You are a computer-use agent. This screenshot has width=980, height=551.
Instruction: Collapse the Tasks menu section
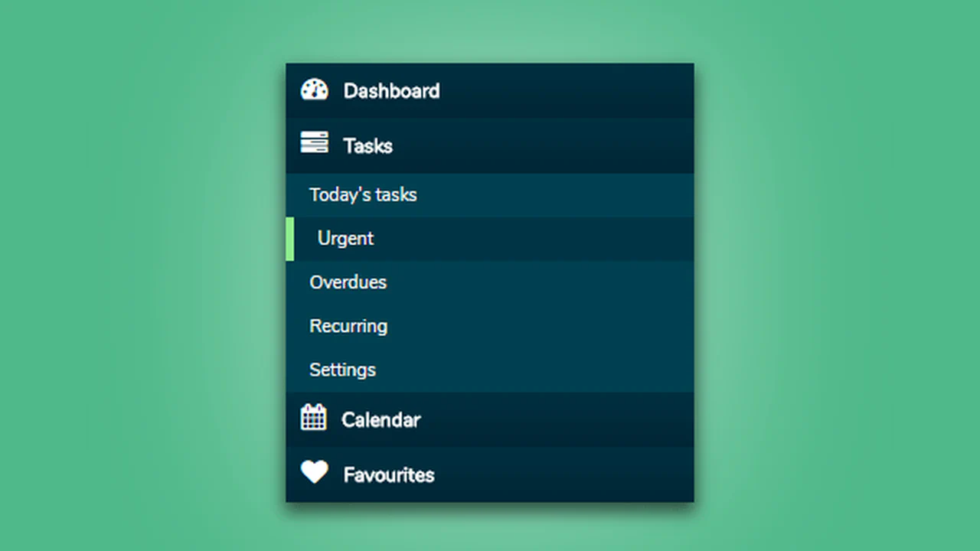tap(490, 145)
